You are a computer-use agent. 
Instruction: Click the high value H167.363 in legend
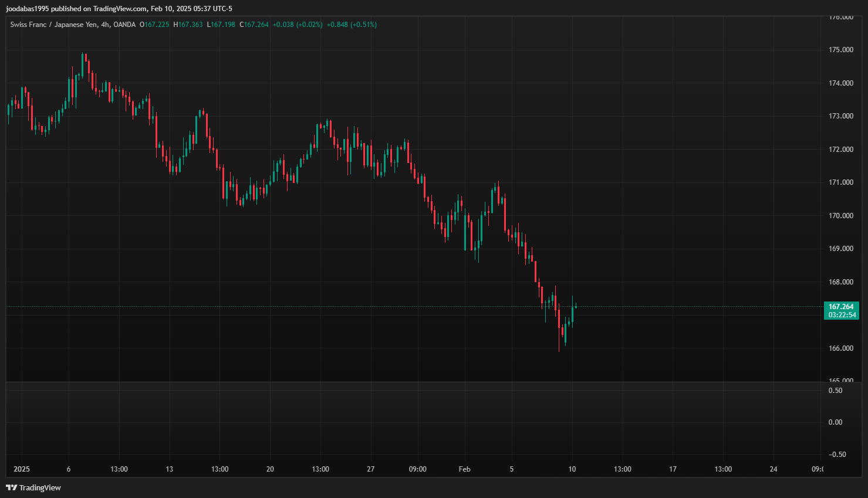click(188, 25)
